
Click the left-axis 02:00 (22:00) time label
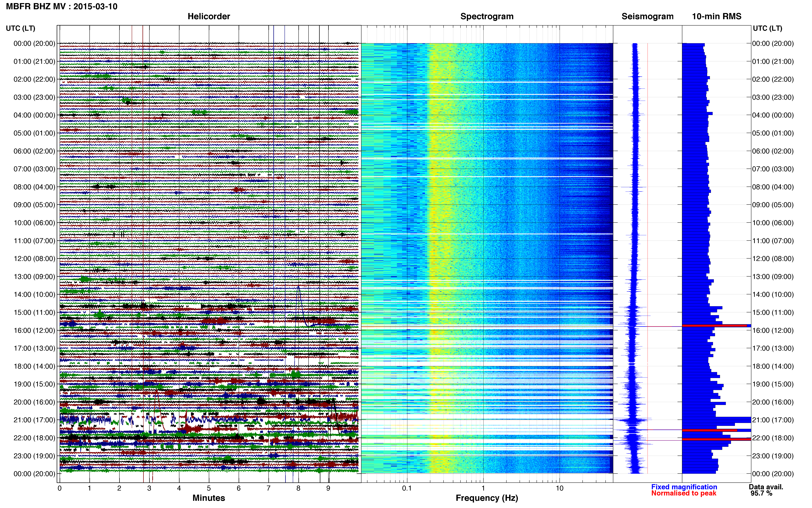tap(34, 79)
